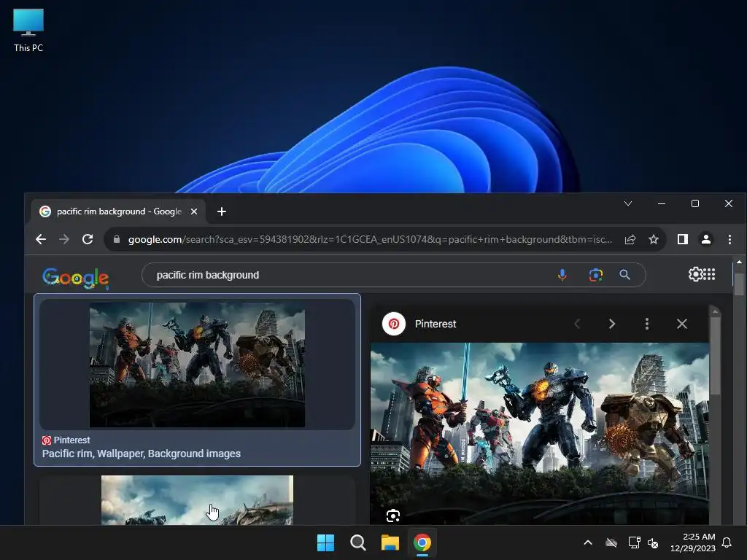Screen dimensions: 747x560
Task: Click the page vertical scrollbar
Action: click(739, 284)
